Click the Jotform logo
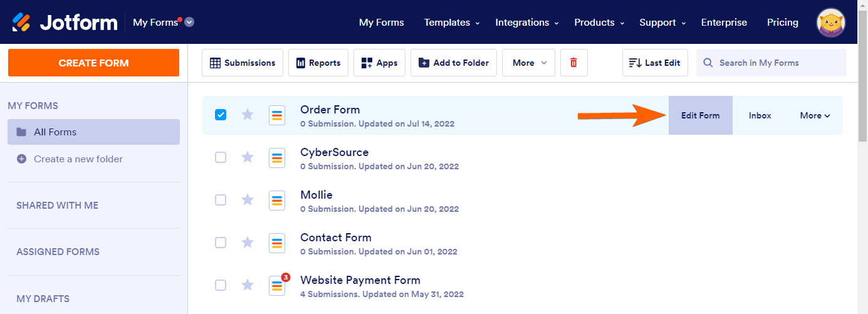The height and width of the screenshot is (314, 868). pyautogui.click(x=65, y=23)
